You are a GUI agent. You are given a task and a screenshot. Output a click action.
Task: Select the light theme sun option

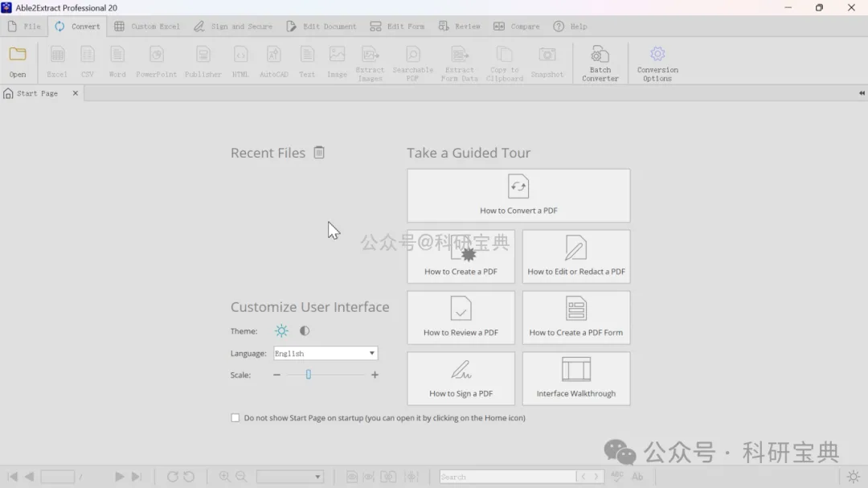click(x=281, y=330)
